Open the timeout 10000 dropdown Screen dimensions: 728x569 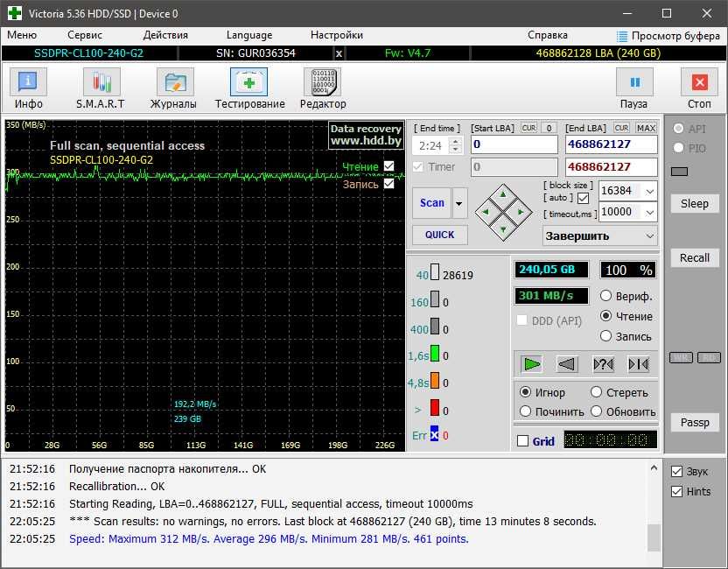(649, 212)
